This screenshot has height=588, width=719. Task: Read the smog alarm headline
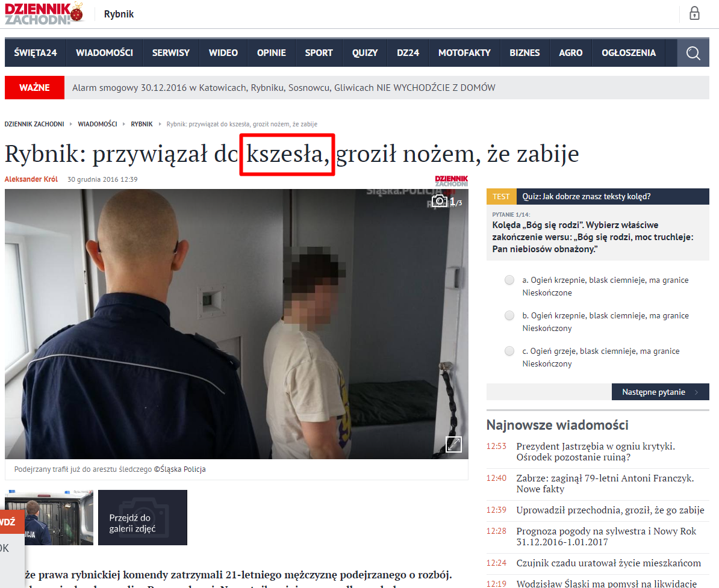pos(284,88)
